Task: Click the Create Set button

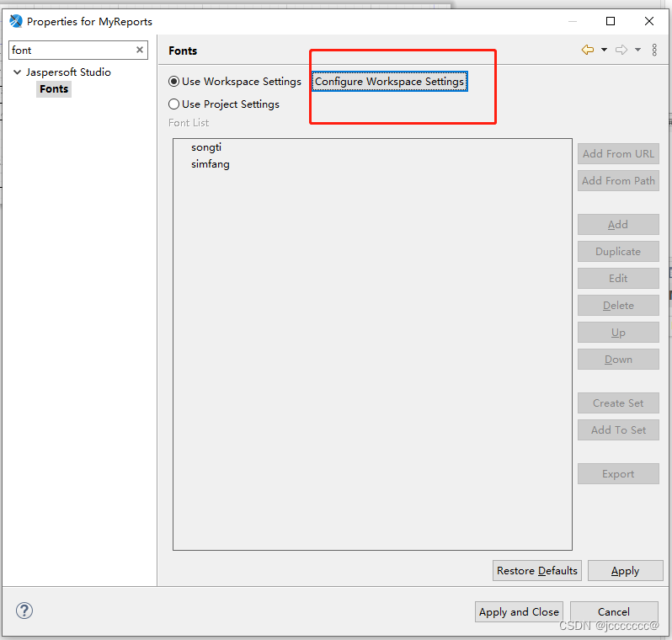Action: 618,403
